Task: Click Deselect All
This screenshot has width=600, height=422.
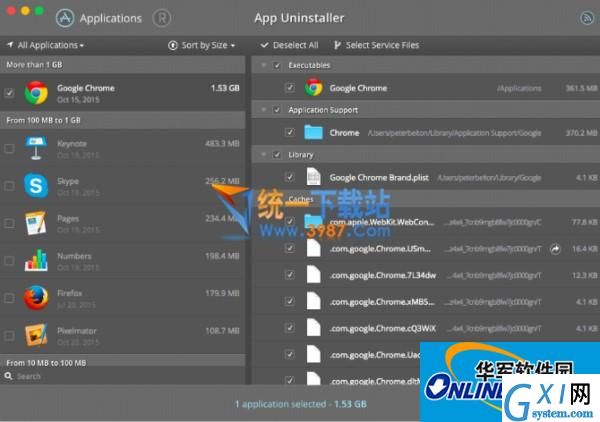Action: pyautogui.click(x=290, y=45)
